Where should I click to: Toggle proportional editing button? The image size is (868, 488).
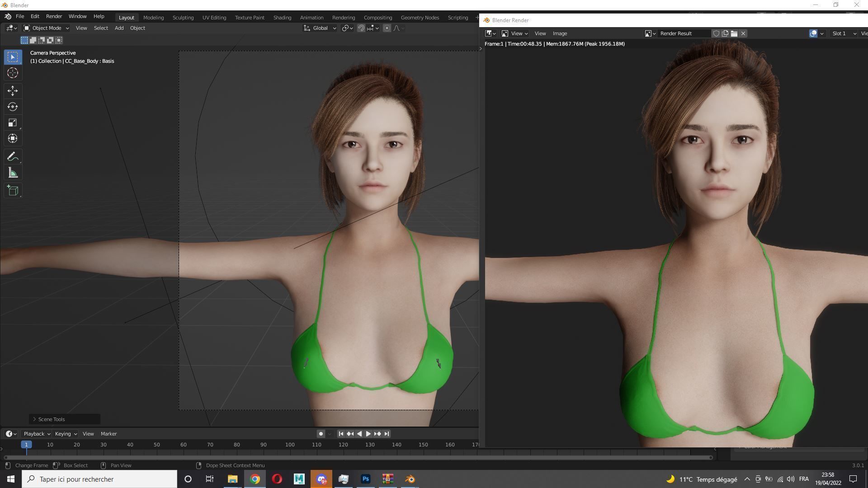(387, 28)
